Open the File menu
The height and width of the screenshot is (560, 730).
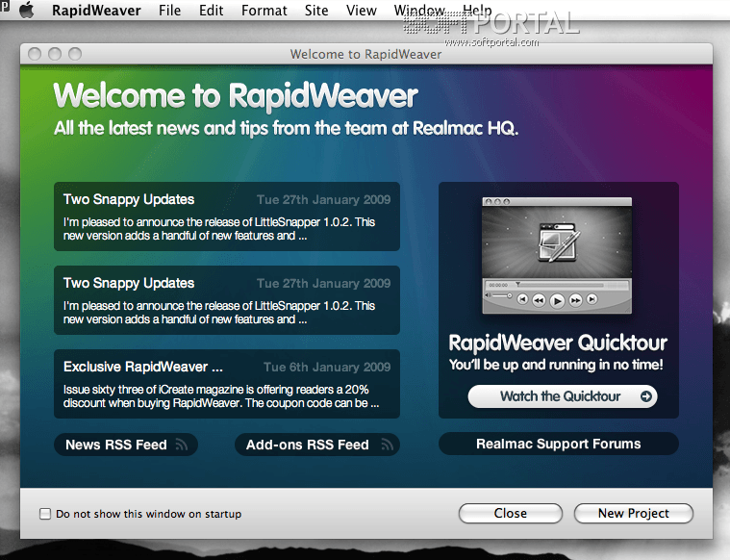[x=169, y=11]
